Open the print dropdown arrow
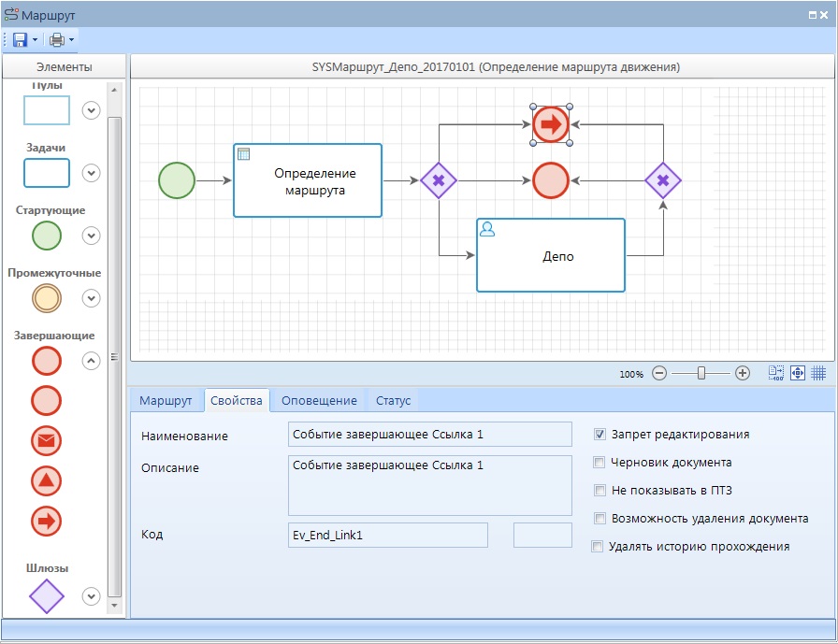 pos(71,39)
